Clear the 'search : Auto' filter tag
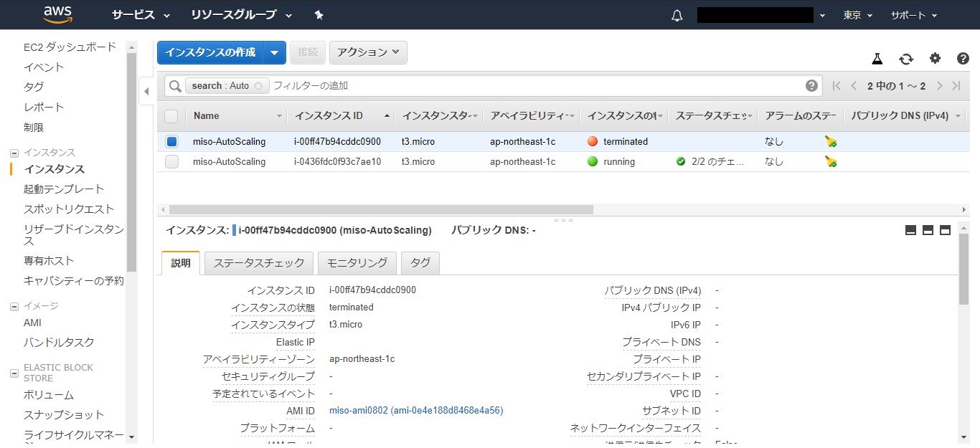 coord(258,86)
